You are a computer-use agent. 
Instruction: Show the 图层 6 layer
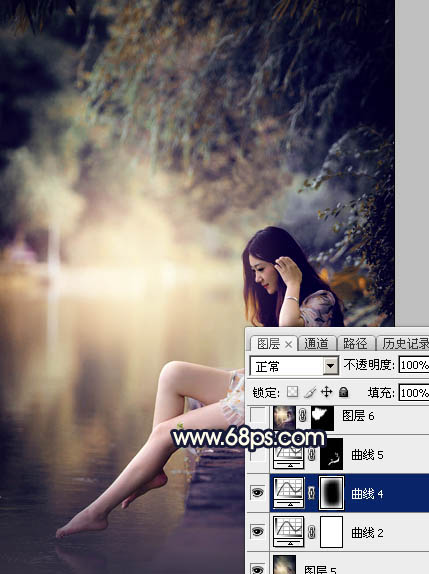point(258,416)
